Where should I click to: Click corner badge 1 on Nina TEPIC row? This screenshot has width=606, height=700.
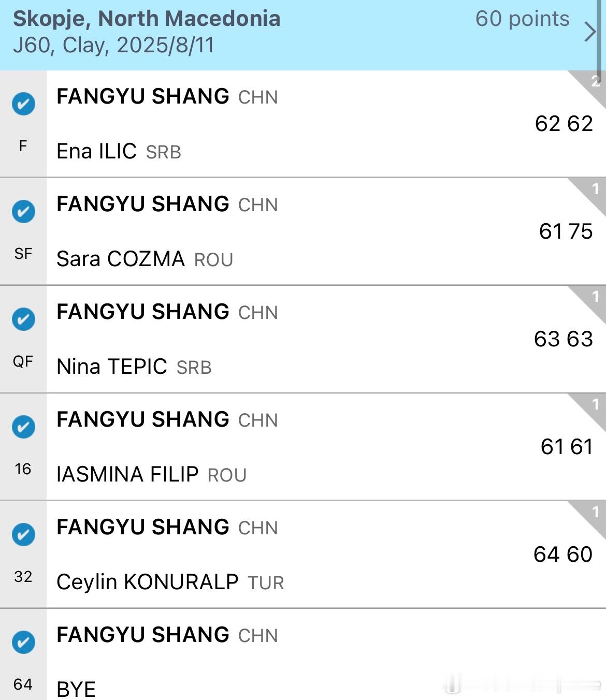pyautogui.click(x=593, y=298)
